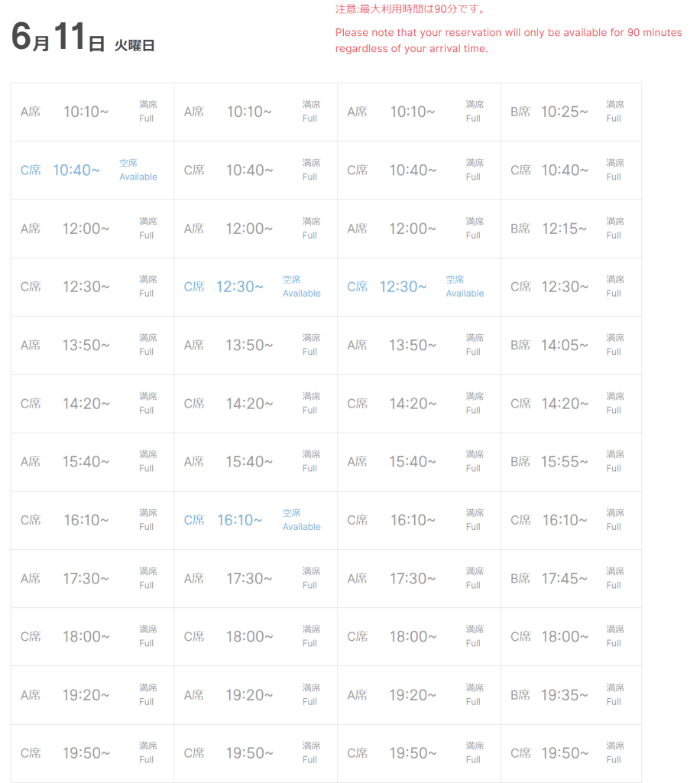Open the B席 14:05 slot
The width and height of the screenshot is (700, 783).
pos(564,345)
